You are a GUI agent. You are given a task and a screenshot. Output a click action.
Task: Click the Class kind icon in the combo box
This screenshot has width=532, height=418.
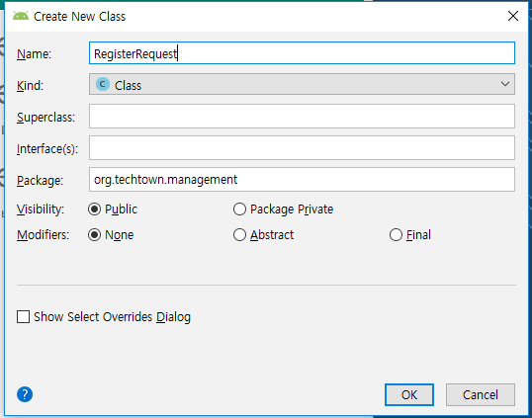(x=103, y=84)
